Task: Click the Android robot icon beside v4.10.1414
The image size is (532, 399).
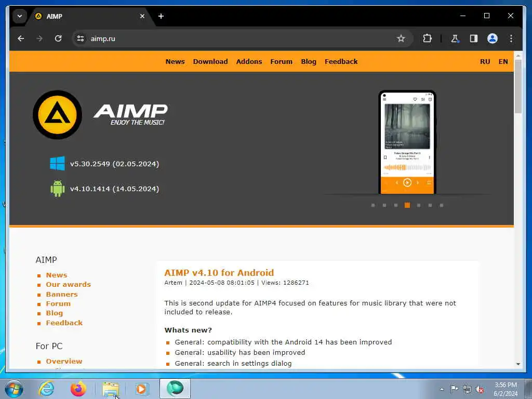Action: click(58, 189)
